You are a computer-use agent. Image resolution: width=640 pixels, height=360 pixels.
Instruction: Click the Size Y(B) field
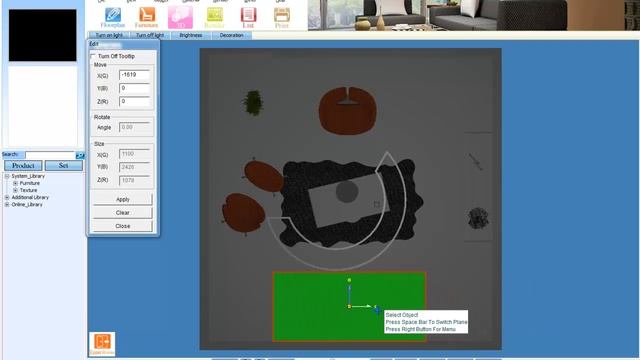tap(134, 167)
